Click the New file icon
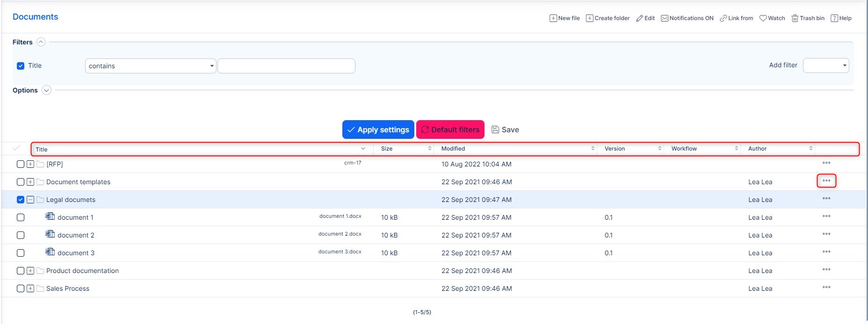The width and height of the screenshot is (868, 324). [553, 18]
